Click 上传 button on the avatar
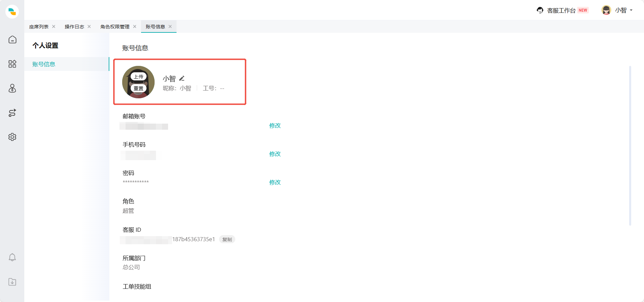The height and width of the screenshot is (302, 644). [x=138, y=77]
